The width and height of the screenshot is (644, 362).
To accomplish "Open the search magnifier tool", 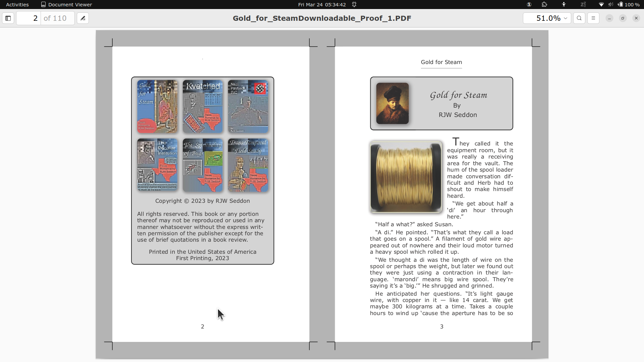I will 579,18.
